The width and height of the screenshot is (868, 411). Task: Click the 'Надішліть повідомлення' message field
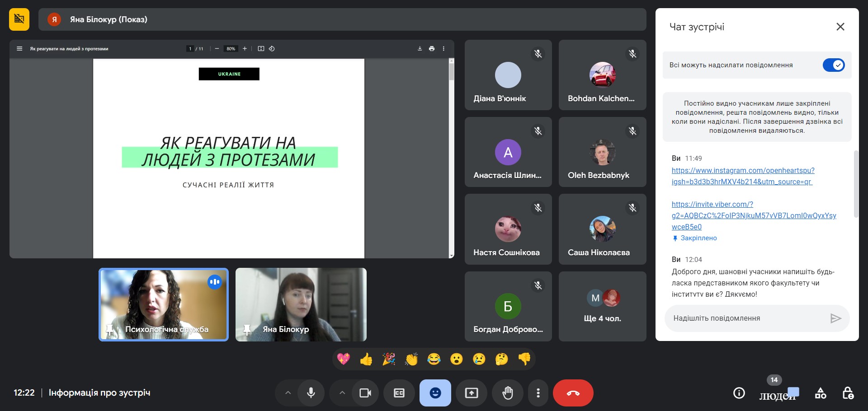coord(746,318)
